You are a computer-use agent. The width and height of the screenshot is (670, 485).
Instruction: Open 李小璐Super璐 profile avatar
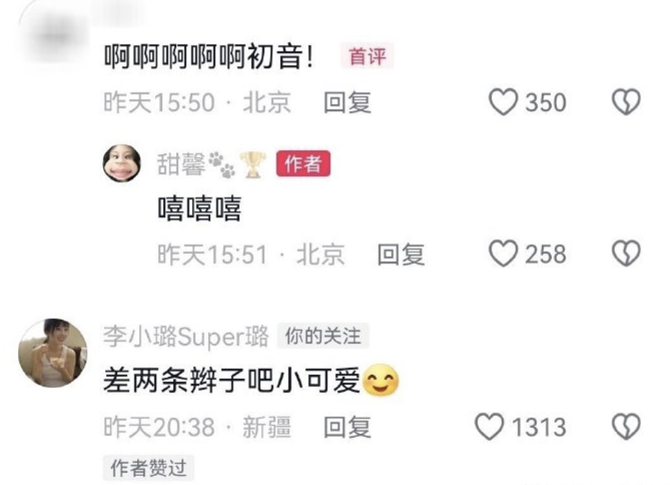click(x=53, y=353)
